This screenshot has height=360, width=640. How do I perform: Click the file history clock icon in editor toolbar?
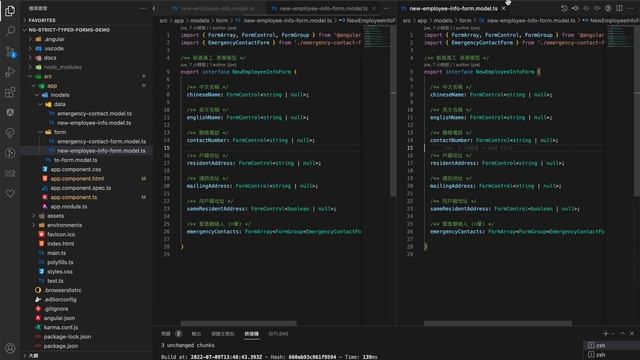click(564, 8)
